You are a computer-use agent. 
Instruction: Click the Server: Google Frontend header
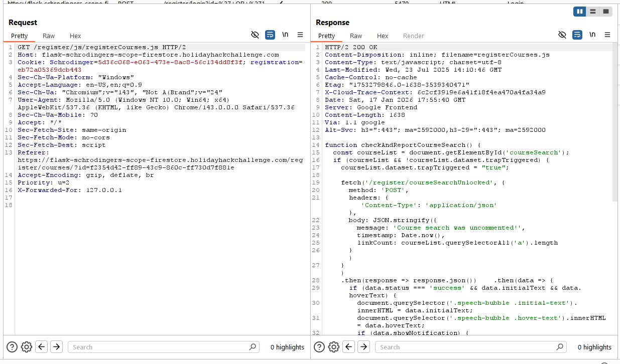(371, 107)
